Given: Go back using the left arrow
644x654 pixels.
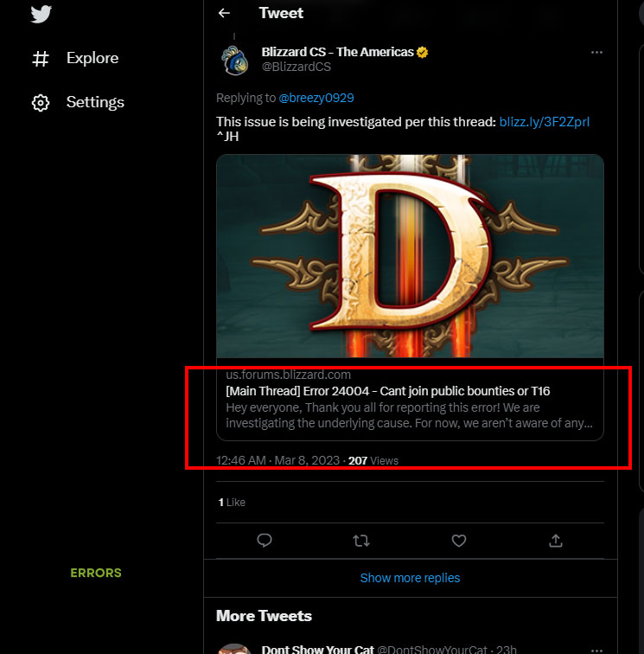Looking at the screenshot, I should (224, 13).
